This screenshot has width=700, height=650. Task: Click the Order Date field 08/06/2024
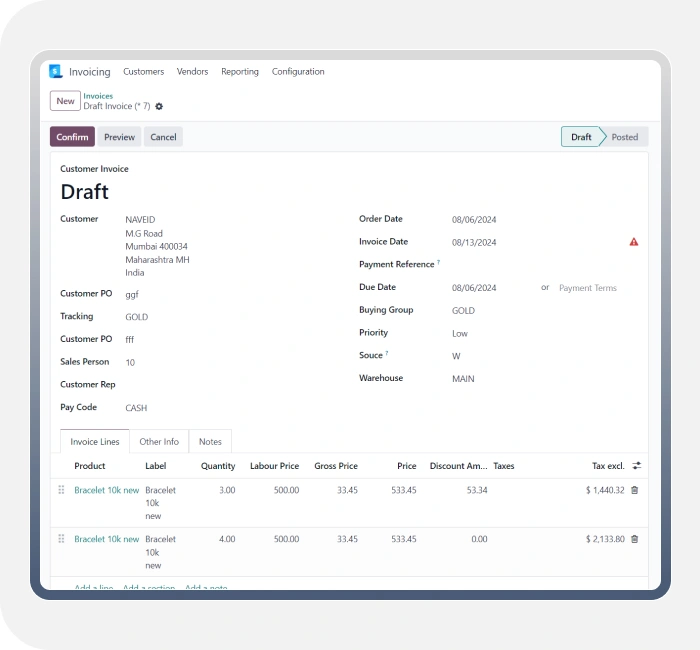click(x=474, y=220)
